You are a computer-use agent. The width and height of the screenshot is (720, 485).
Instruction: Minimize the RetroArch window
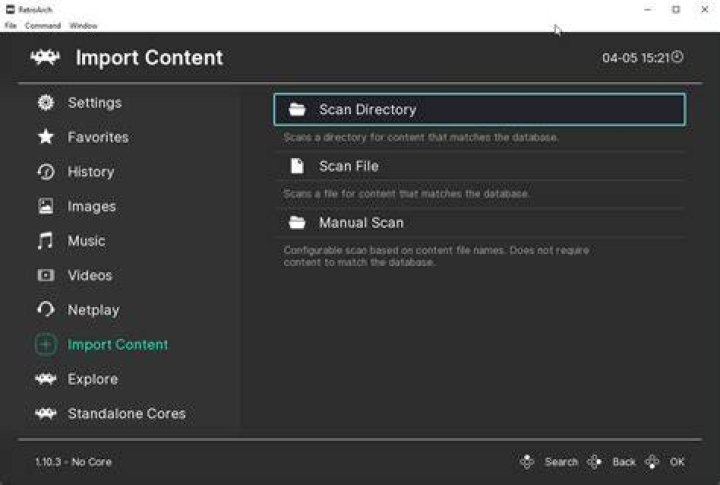[647, 9]
